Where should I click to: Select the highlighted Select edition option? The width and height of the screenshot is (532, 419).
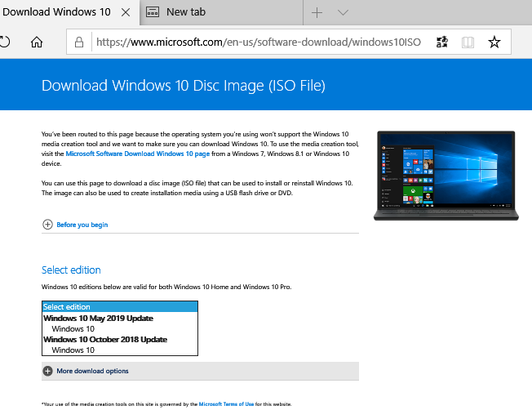120,307
